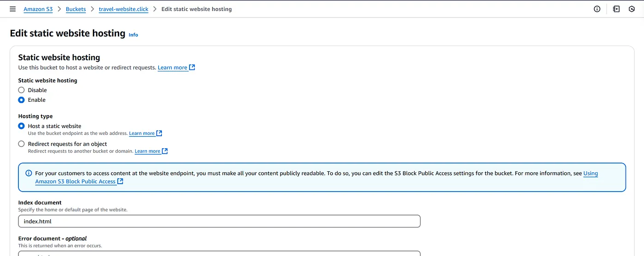Click the hexagon settings icon in header

[x=632, y=9]
